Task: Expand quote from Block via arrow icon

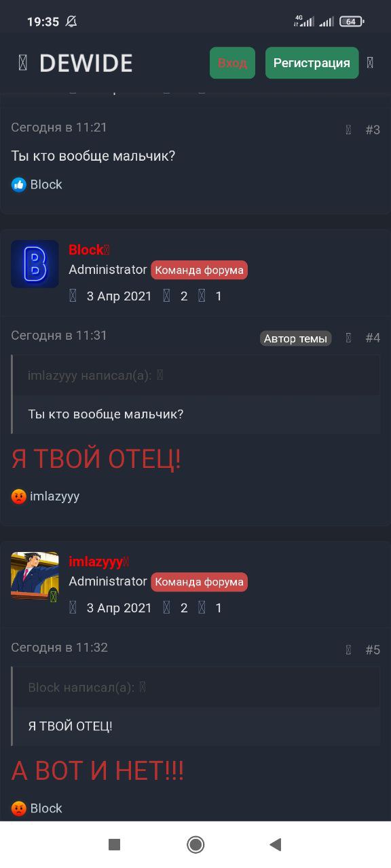Action: click(143, 687)
